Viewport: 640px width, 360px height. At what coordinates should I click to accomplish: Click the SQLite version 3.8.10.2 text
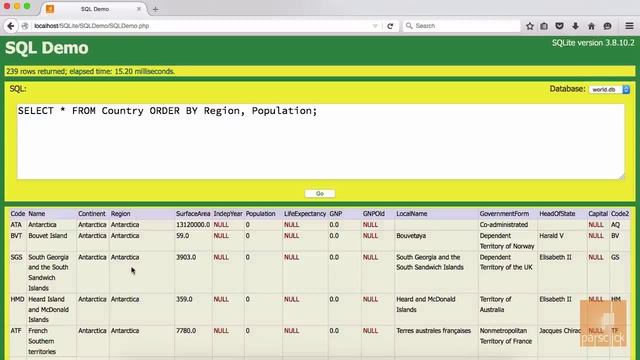(x=593, y=43)
